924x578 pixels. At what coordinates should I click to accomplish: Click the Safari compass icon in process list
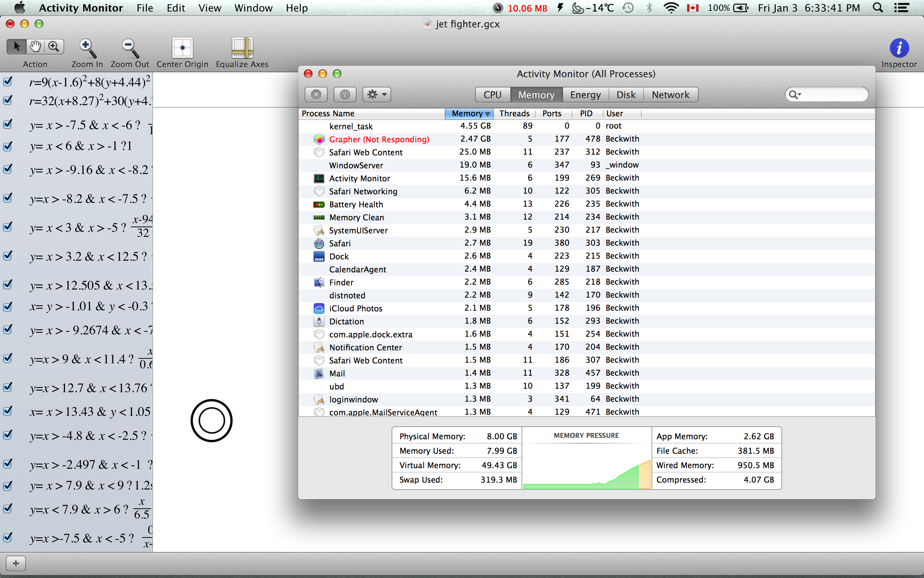coord(319,243)
